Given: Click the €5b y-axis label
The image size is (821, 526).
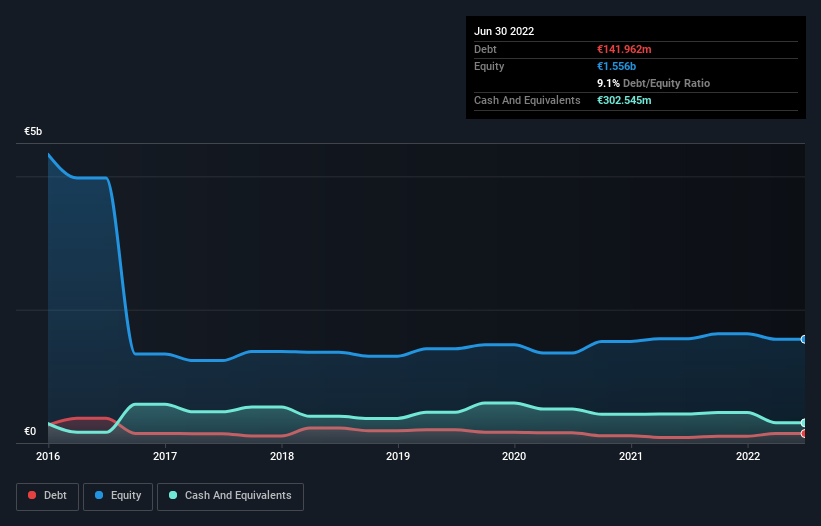Looking at the screenshot, I should tap(33, 131).
